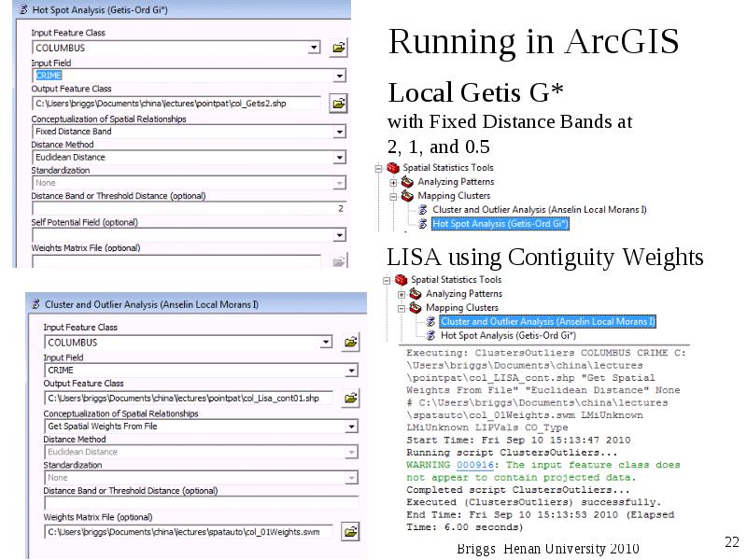Click the script icon in the Cluster and Outlier Analysis title bar
Viewport: 747px width, 560px height.
coord(35,304)
